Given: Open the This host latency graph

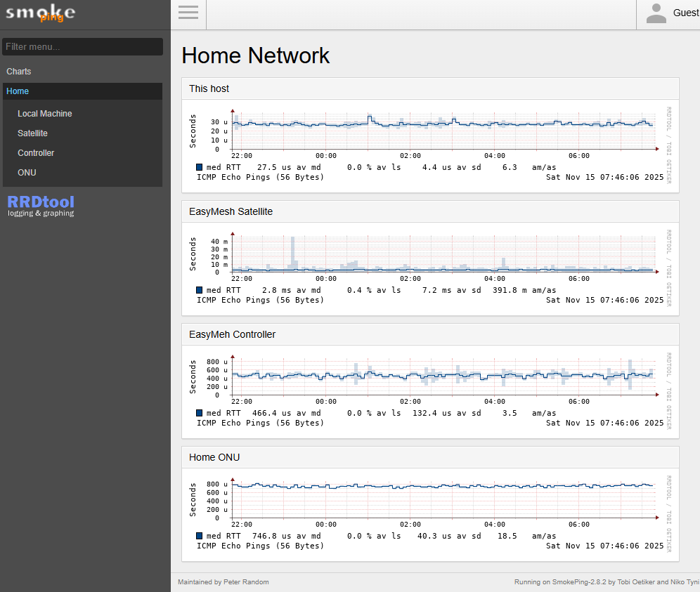Looking at the screenshot, I should click(430, 145).
